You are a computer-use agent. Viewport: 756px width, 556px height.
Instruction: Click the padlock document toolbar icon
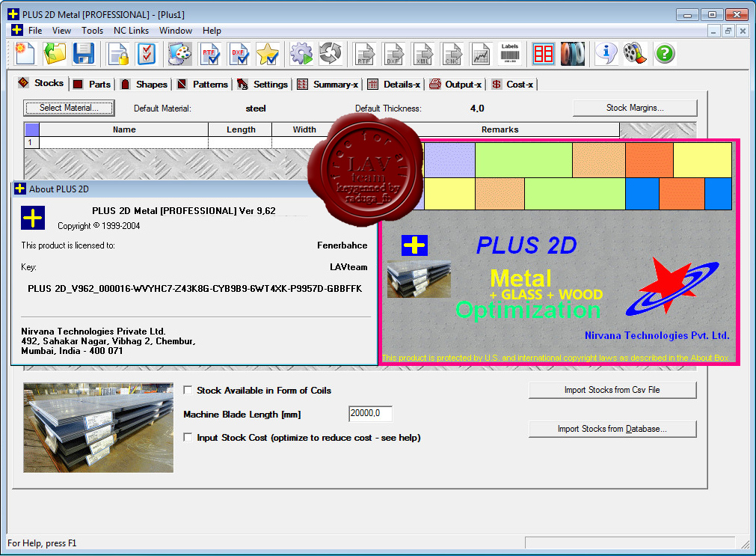pyautogui.click(x=117, y=54)
